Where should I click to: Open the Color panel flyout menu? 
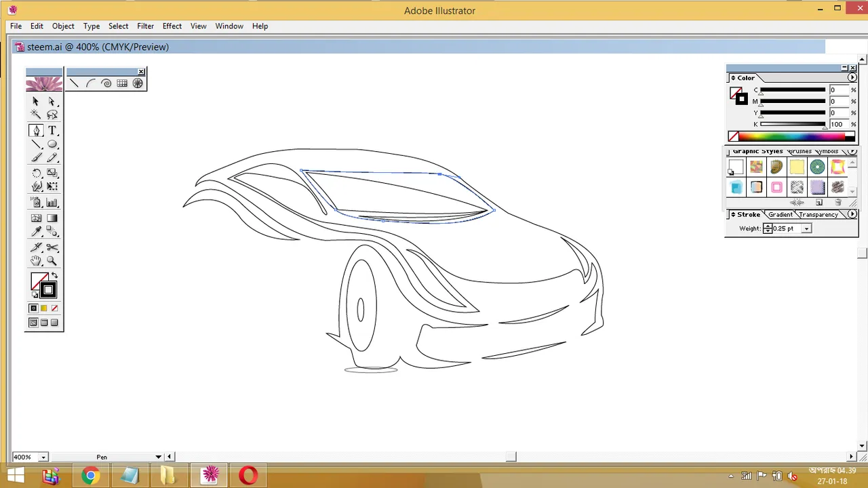pos(852,78)
